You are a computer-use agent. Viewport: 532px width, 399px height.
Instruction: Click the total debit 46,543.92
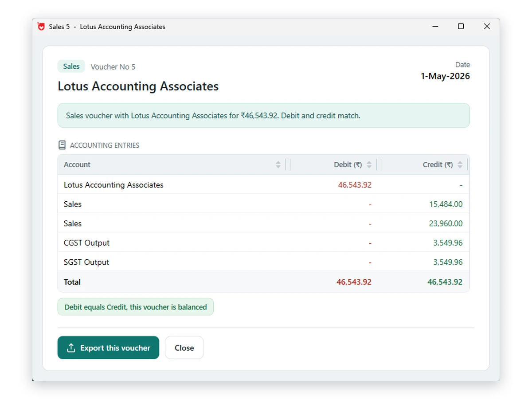coord(354,282)
